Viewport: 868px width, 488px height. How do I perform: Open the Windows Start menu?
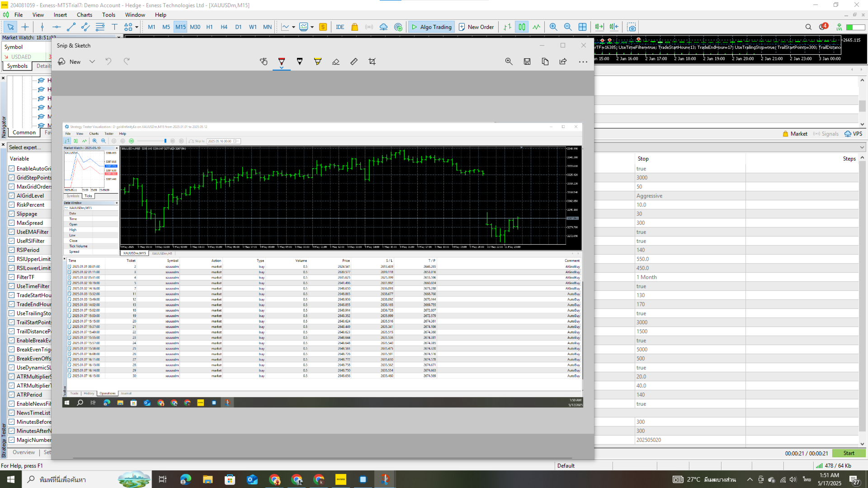click(x=11, y=479)
